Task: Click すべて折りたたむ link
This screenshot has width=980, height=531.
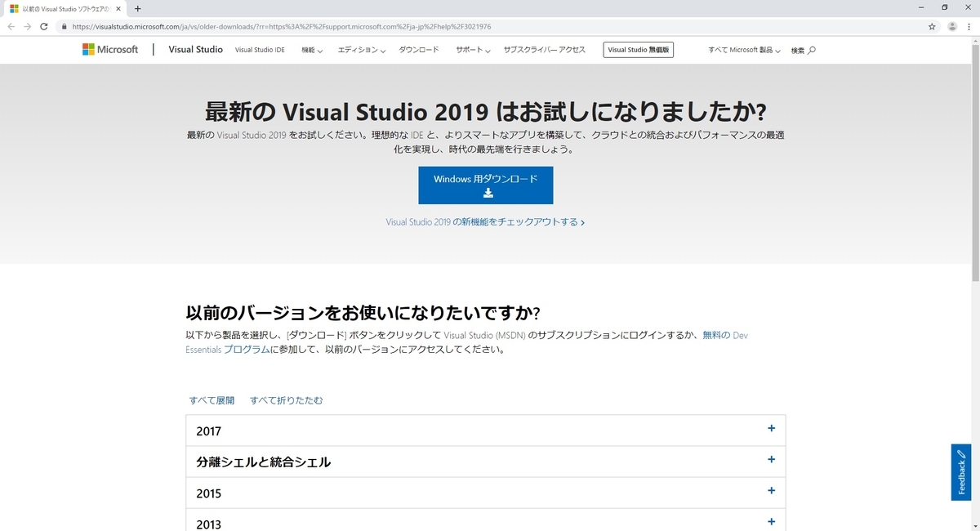Action: click(x=287, y=400)
